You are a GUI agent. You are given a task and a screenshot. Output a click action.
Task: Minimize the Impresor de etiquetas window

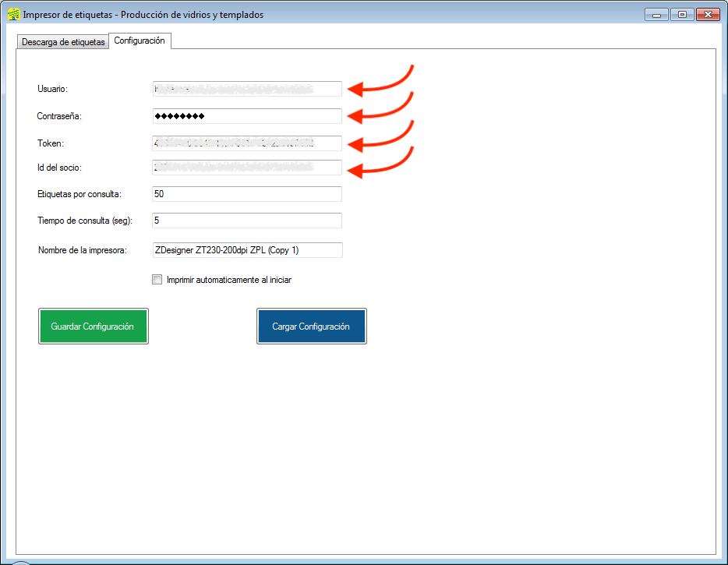click(x=656, y=14)
